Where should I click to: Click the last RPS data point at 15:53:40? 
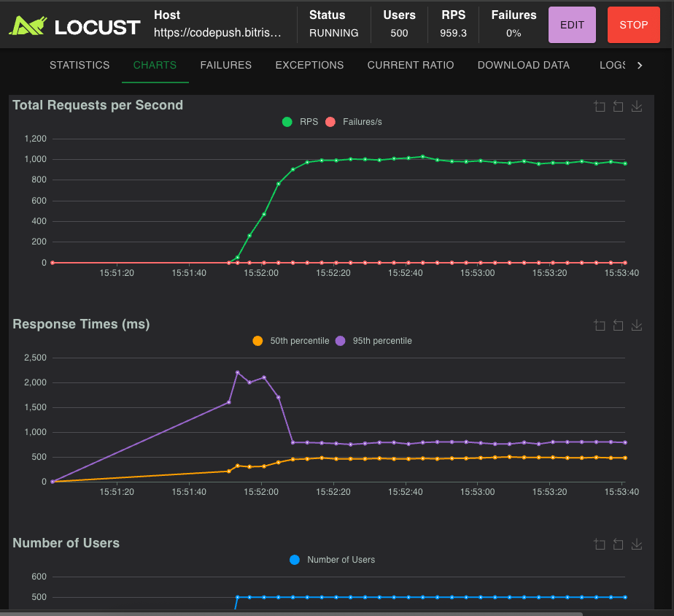[625, 163]
